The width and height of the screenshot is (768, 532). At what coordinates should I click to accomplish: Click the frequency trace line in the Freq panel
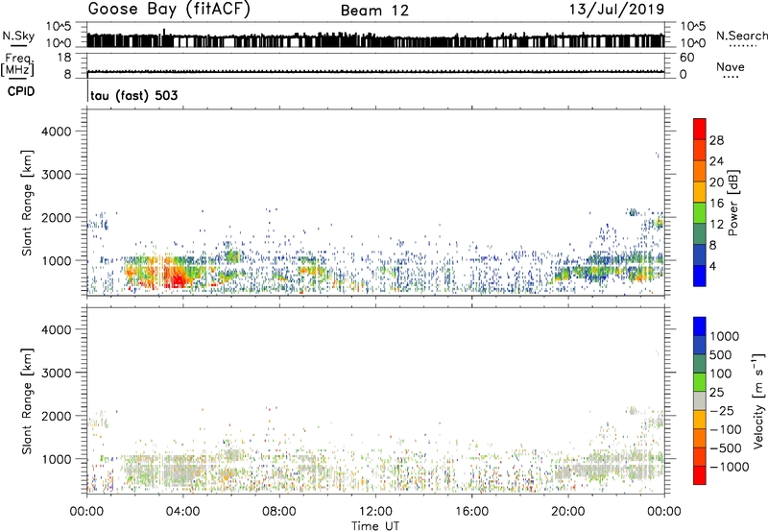(375, 71)
